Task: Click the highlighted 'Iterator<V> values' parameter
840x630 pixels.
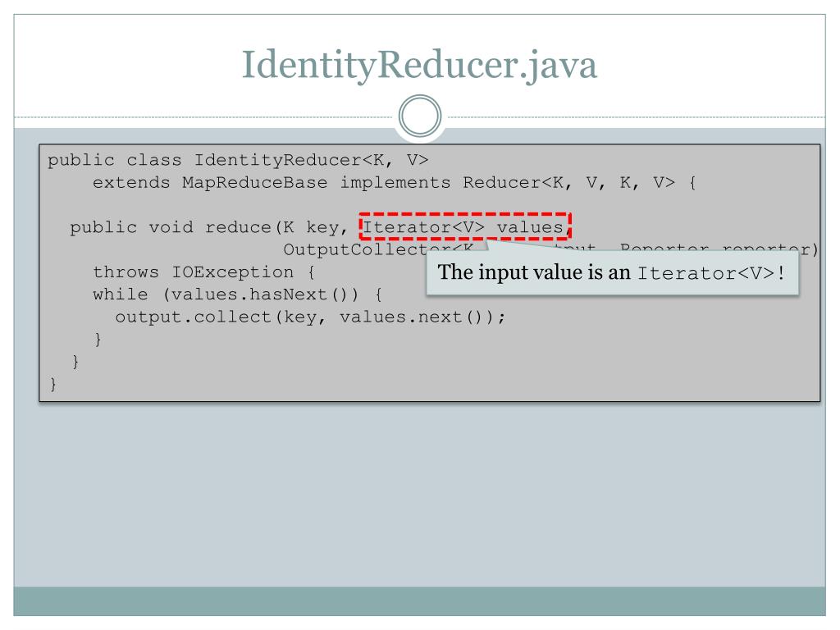Action: point(465,226)
